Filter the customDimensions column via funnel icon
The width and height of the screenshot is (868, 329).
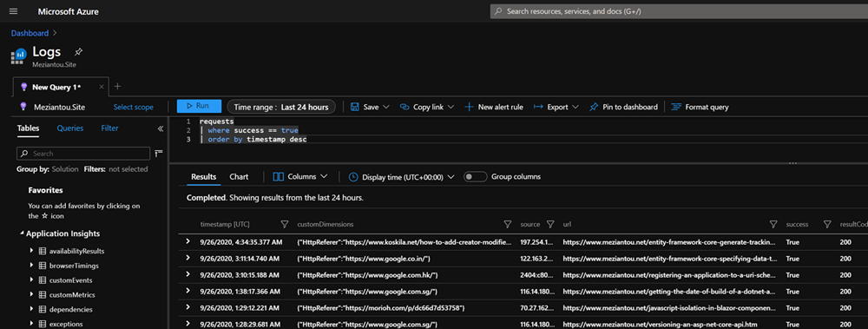click(507, 224)
